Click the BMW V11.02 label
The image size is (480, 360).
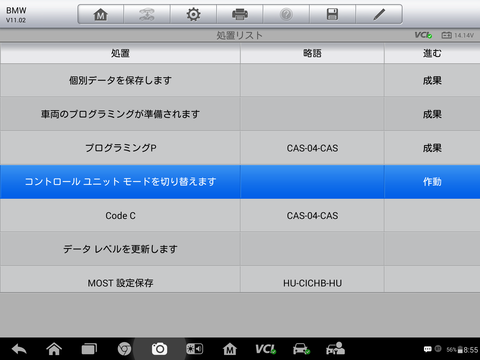click(x=16, y=15)
